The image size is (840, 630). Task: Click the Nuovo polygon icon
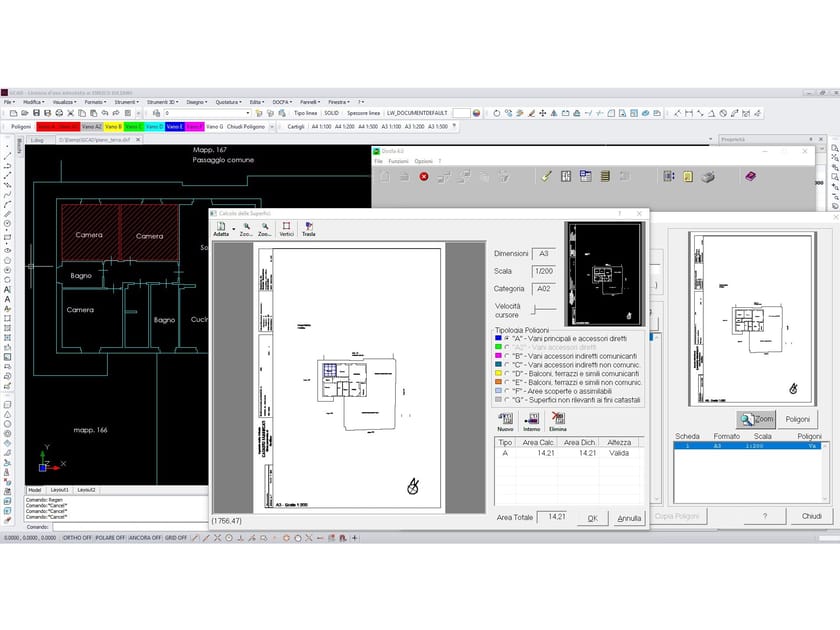click(505, 419)
